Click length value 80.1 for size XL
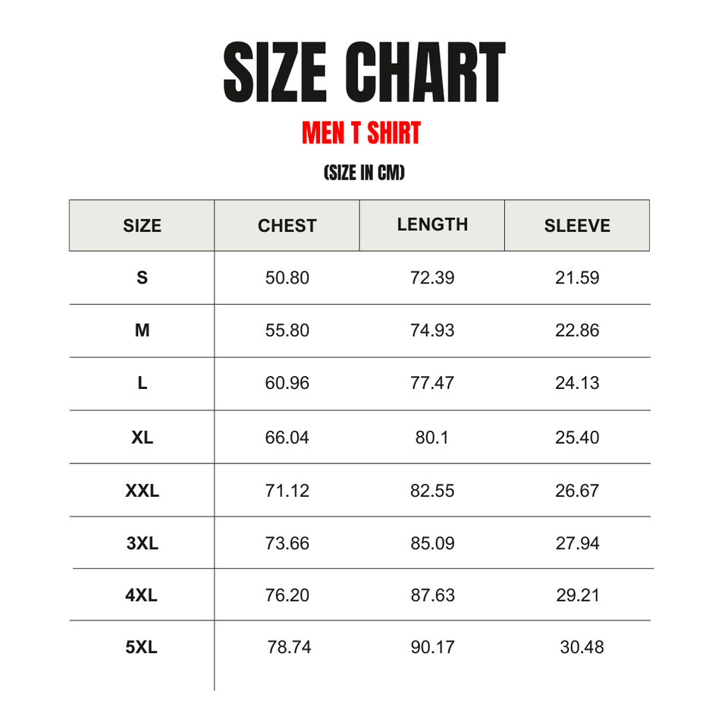 [x=431, y=438]
